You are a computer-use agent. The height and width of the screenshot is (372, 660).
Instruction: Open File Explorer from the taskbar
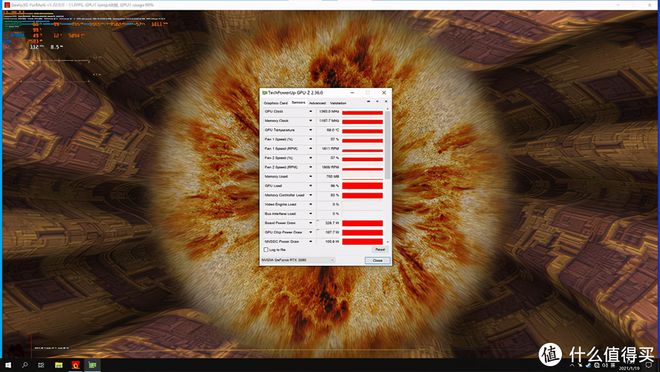tap(59, 365)
